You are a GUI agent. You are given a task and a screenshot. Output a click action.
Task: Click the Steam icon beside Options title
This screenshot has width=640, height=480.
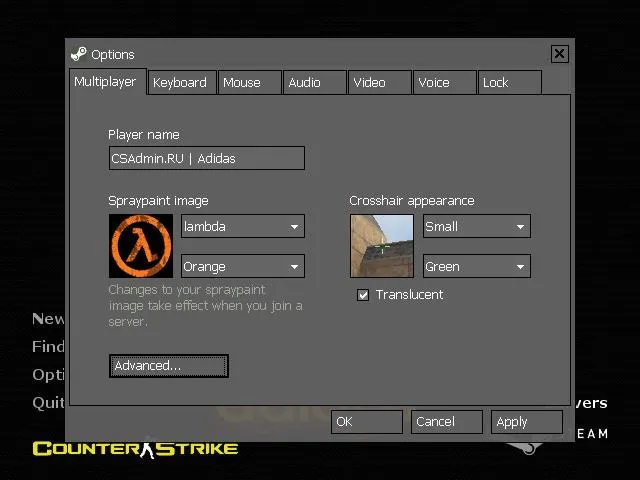pyautogui.click(x=78, y=54)
